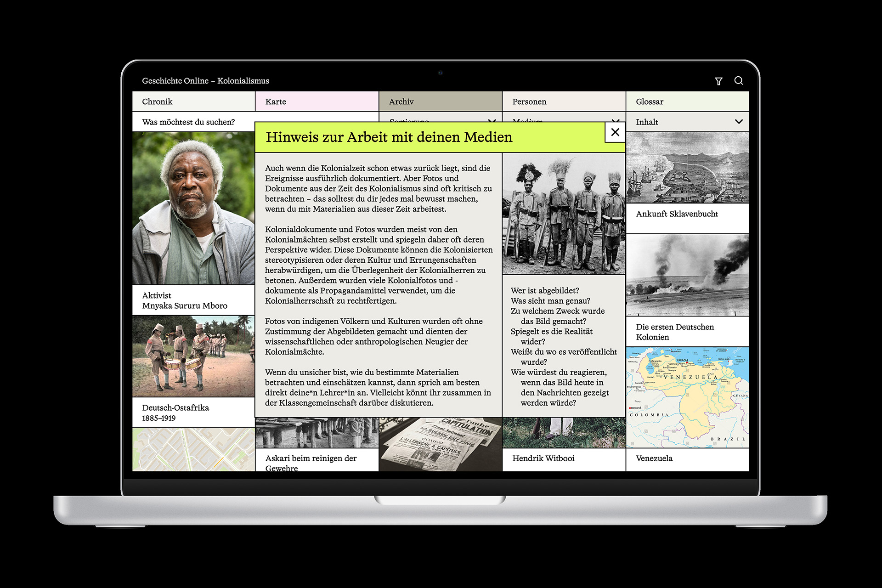Open the street map thumbnail
Screen dimensions: 882x588
pyautogui.click(x=193, y=450)
